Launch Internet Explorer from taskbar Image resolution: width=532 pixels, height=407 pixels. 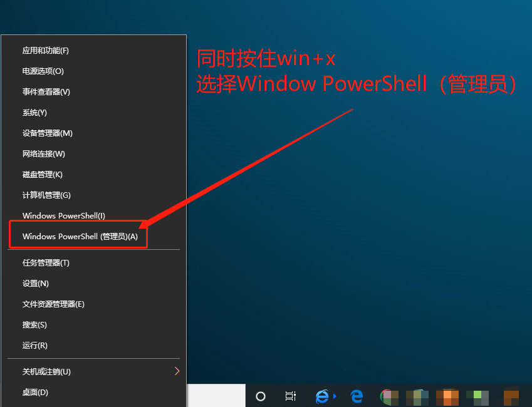(322, 396)
